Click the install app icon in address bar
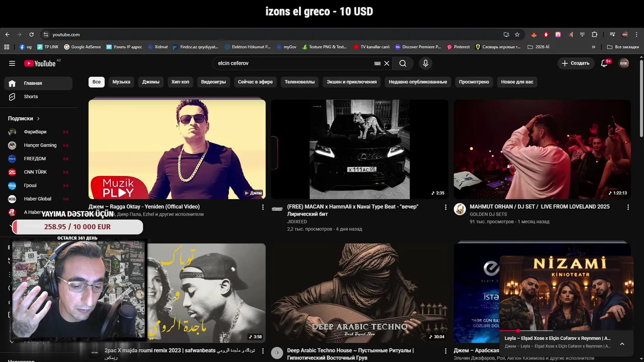The width and height of the screenshot is (644, 362). 506,35
